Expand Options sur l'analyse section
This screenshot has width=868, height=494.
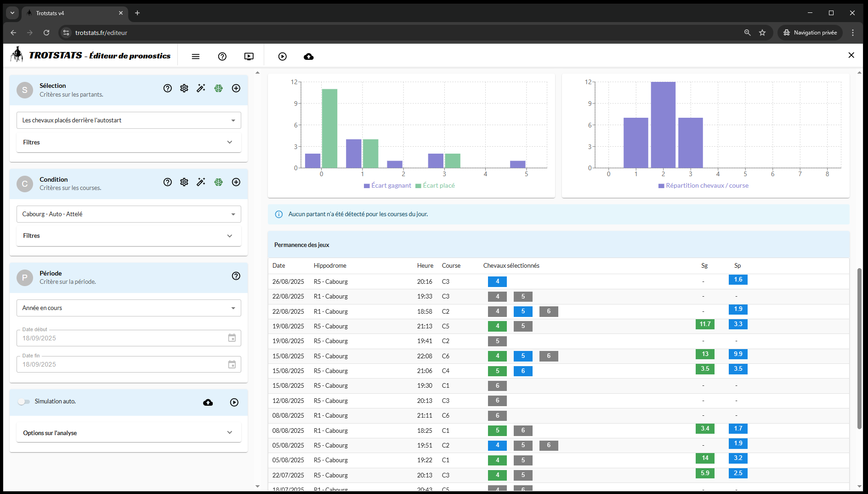tap(129, 433)
